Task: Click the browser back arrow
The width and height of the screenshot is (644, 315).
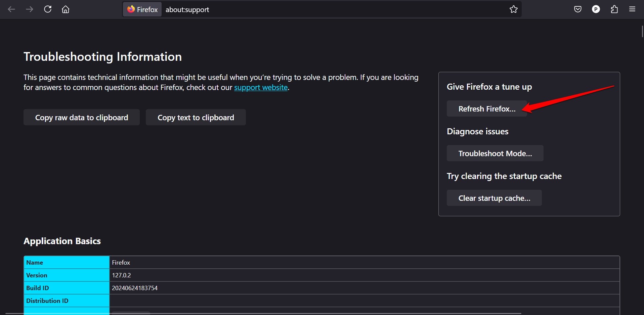Action: pyautogui.click(x=11, y=9)
